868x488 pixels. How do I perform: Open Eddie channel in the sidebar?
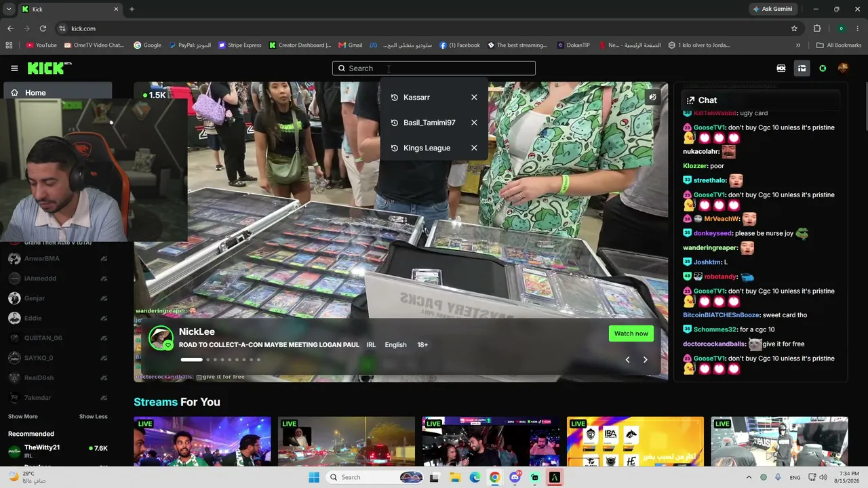click(x=58, y=318)
